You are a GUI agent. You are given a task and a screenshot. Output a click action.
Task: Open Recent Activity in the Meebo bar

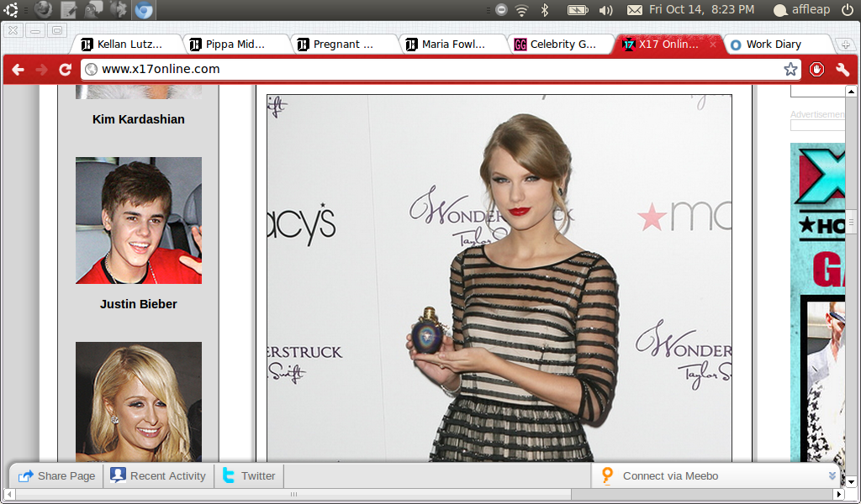coord(158,476)
